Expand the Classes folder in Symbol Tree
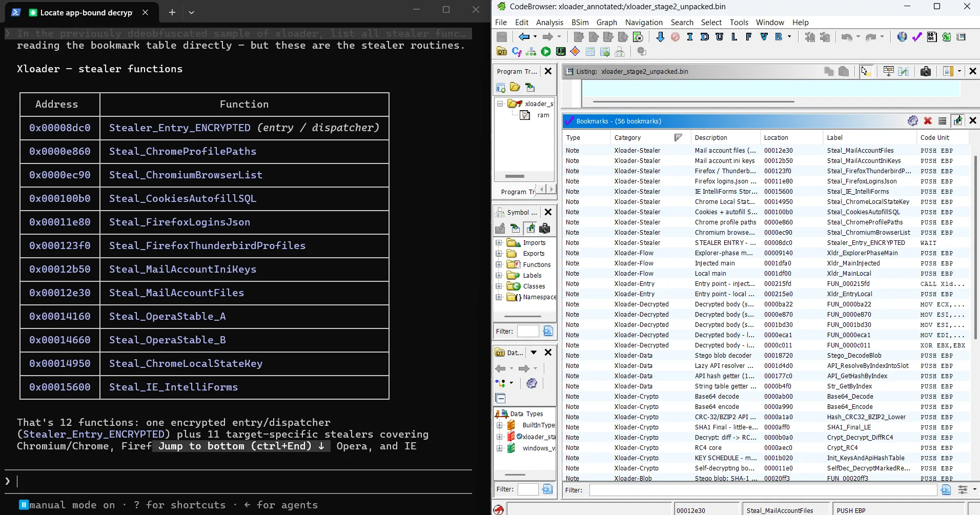Image resolution: width=980 pixels, height=515 pixels. point(499,286)
